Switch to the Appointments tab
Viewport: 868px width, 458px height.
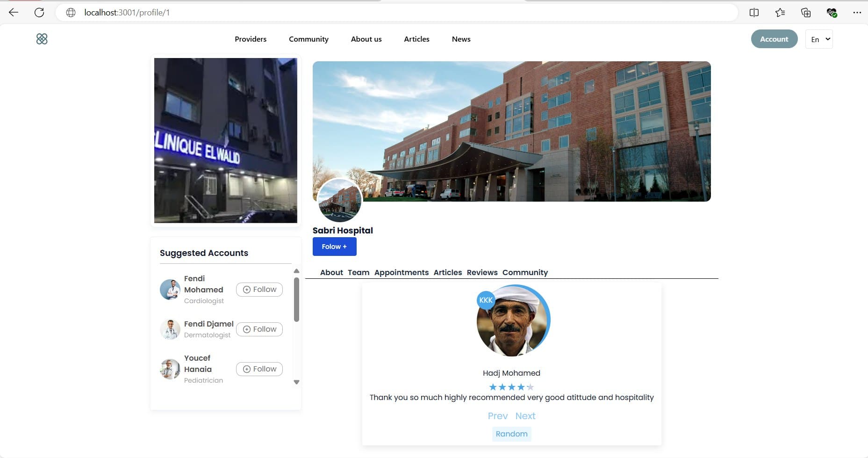point(401,272)
